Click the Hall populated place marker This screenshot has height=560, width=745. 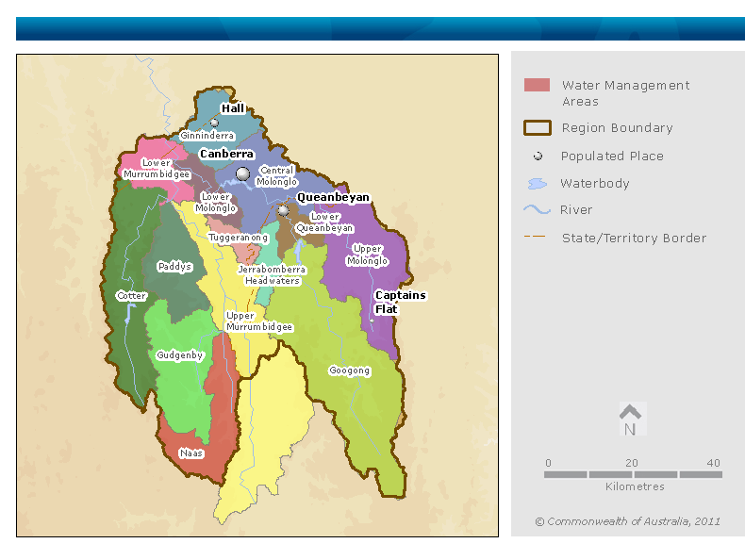215,123
